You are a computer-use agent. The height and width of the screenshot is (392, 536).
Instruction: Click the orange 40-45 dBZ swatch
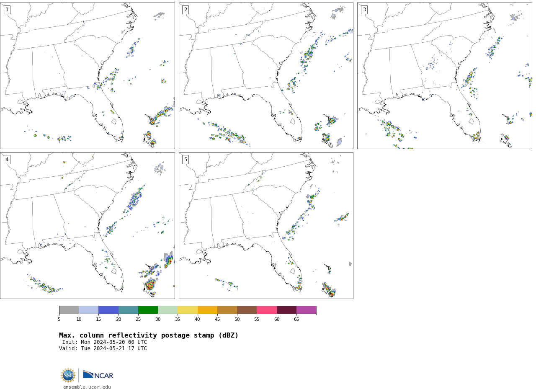click(x=207, y=310)
